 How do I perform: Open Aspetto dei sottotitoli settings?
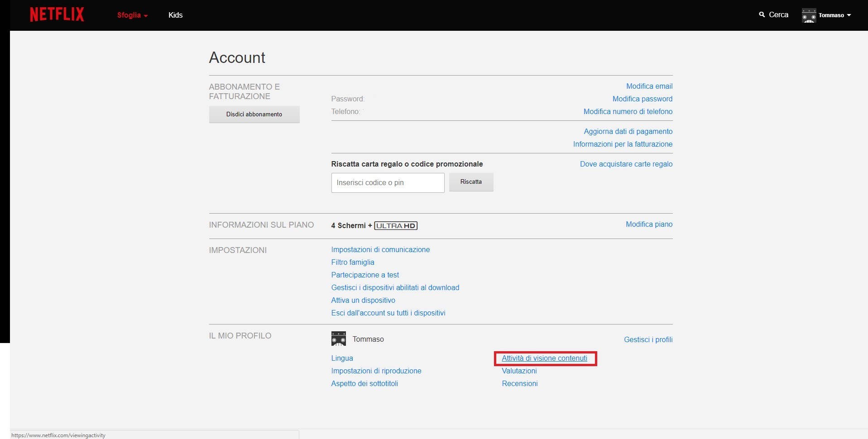pos(364,384)
